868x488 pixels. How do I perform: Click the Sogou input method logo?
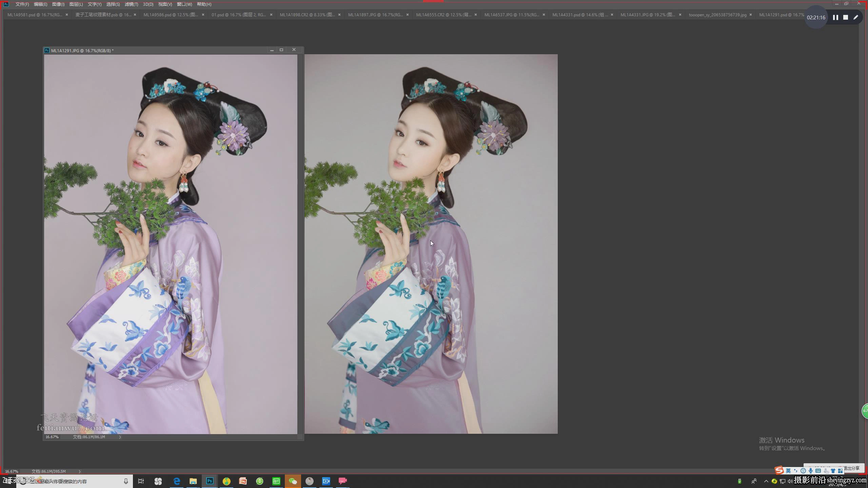point(779,470)
